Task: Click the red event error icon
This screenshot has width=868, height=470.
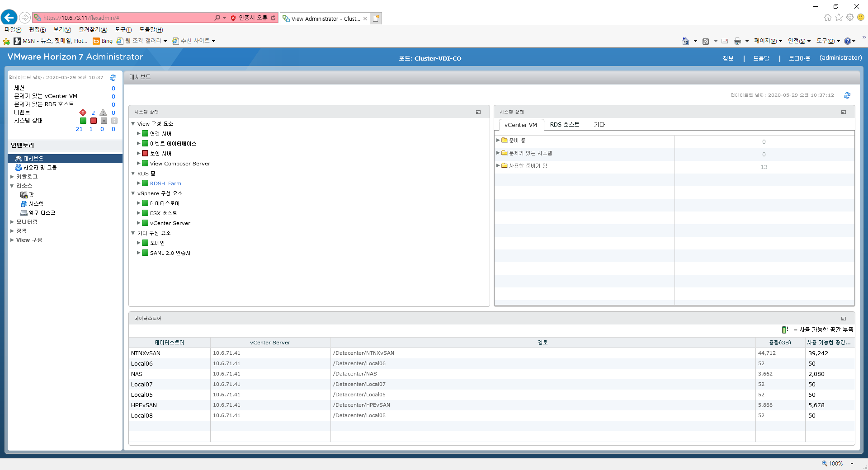Action: pos(83,113)
